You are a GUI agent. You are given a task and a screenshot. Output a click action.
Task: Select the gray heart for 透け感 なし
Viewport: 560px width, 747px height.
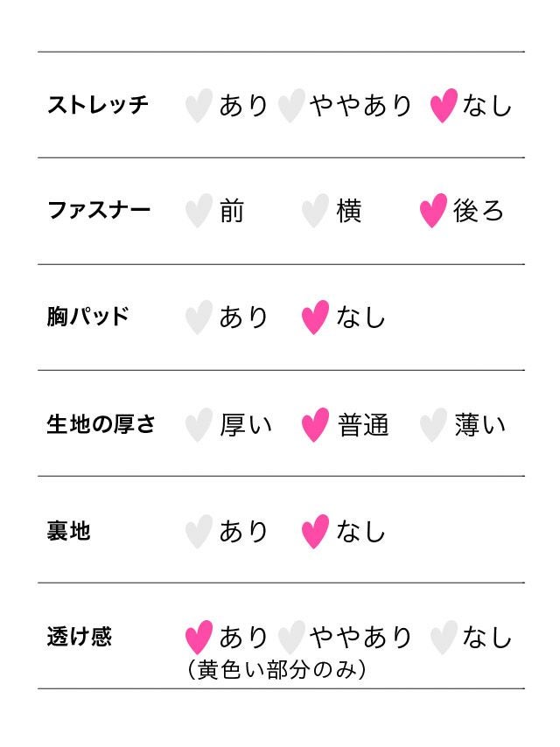pyautogui.click(x=444, y=638)
